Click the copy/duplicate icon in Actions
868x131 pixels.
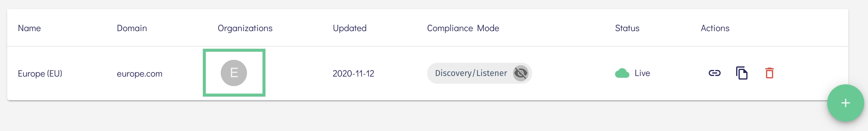742,73
